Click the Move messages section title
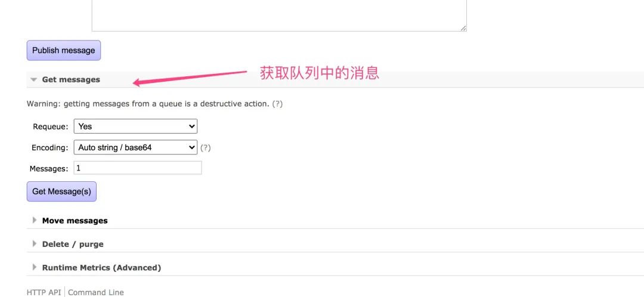Screen dimensions: 644x297 (x=75, y=221)
